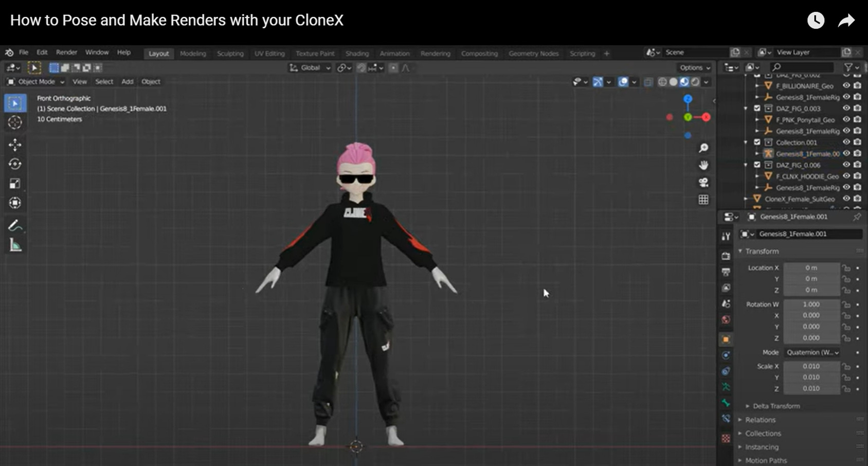This screenshot has width=868, height=466.
Task: Open the Tool properties tab icon
Action: 726,237
